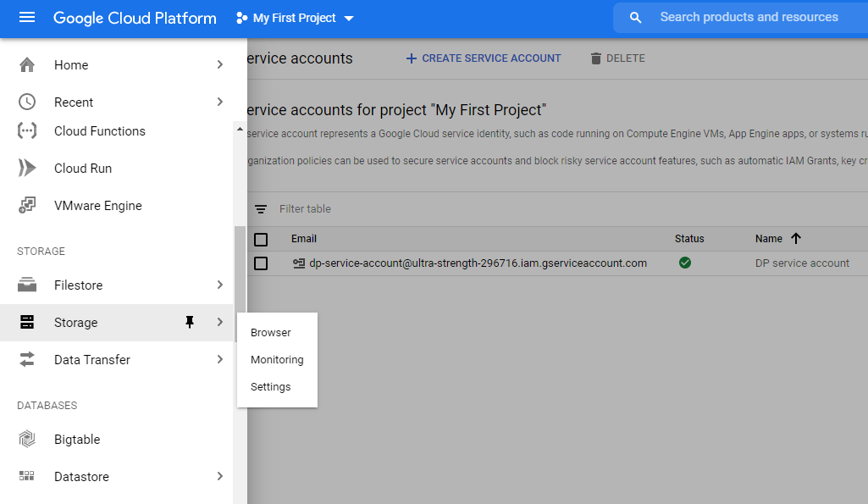The width and height of the screenshot is (868, 504).
Task: Click the Storage icon in sidebar
Action: pyautogui.click(x=26, y=322)
